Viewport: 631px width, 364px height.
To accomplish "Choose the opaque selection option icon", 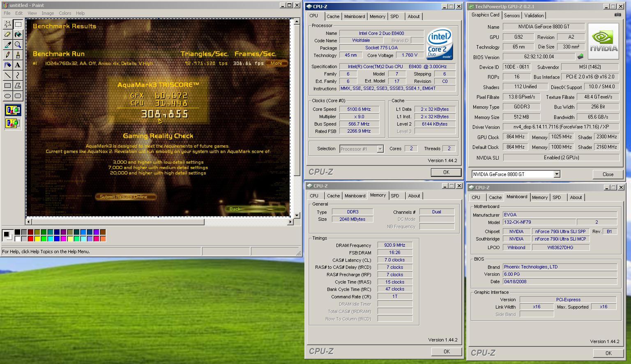I will pyautogui.click(x=13, y=110).
